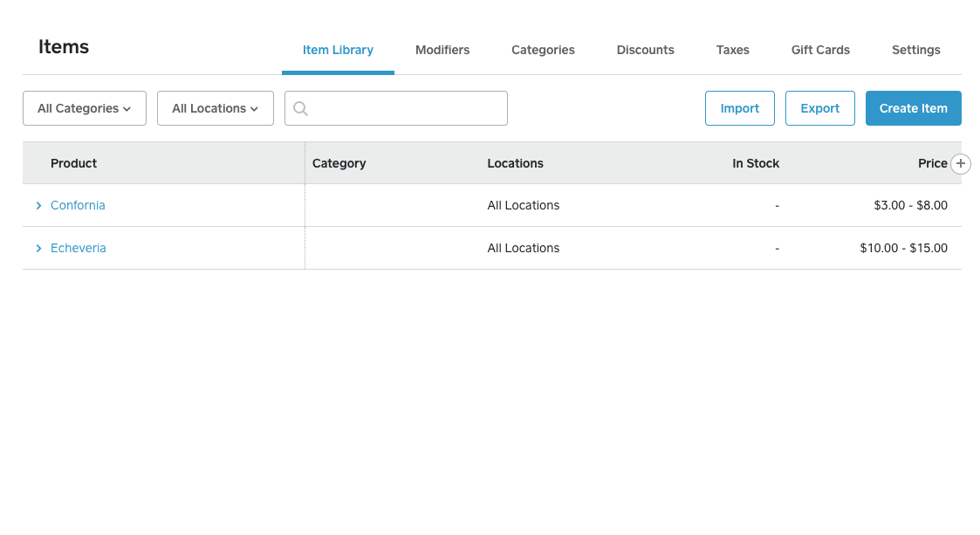Switch to the Modifiers tab
The height and width of the screenshot is (535, 980).
[x=442, y=50]
